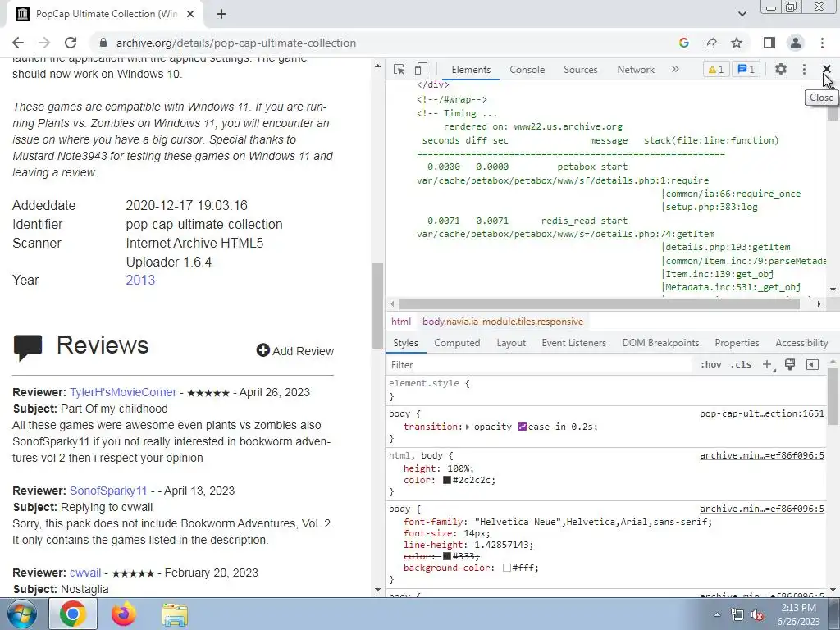
Task: Switch to the Console tab
Action: [x=527, y=70]
